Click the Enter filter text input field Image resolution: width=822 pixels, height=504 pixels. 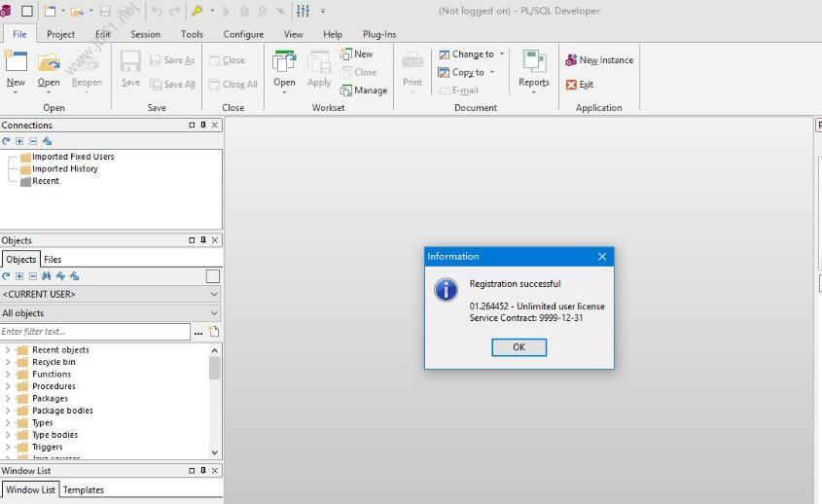[94, 332]
